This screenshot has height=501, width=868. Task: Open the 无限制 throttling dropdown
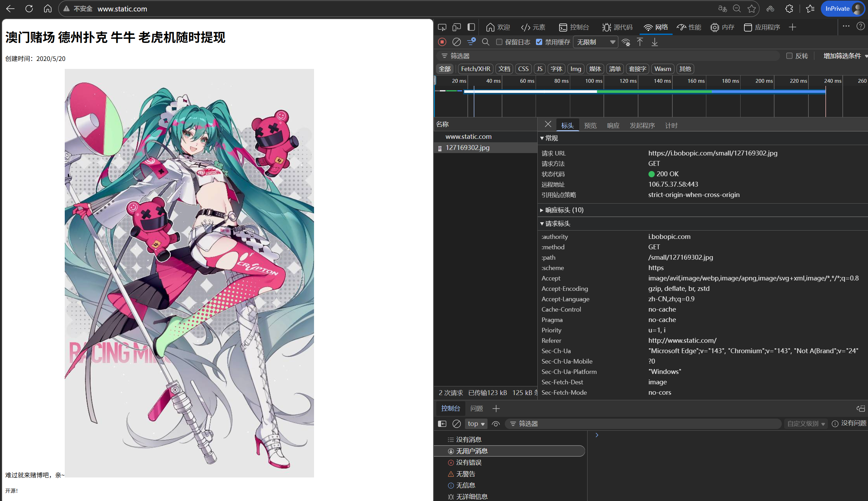[x=596, y=42]
